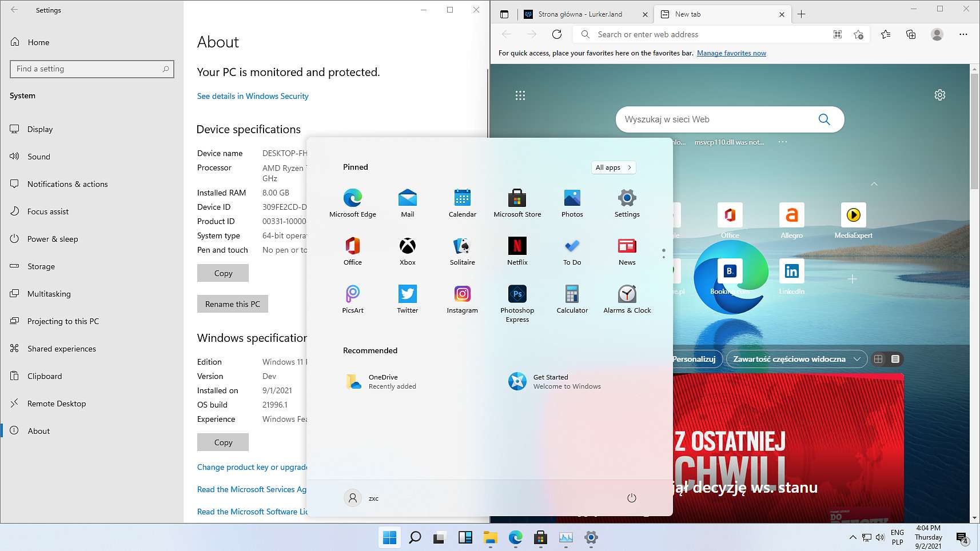Viewport: 980px width, 551px height.
Task: Open Widgets from the taskbar
Action: 465,537
